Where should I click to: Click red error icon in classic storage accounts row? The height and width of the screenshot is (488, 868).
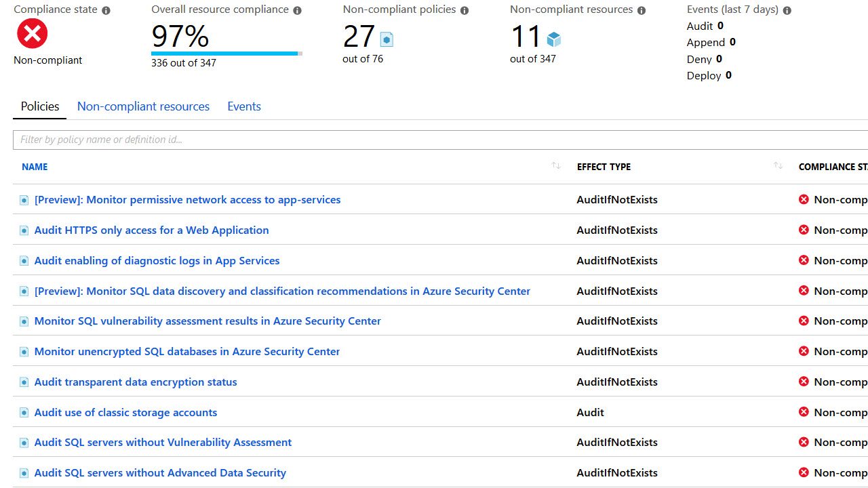(x=804, y=412)
